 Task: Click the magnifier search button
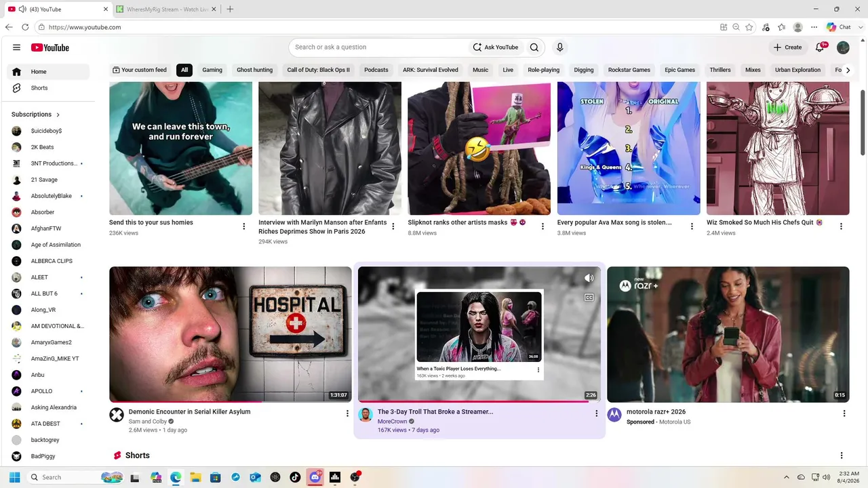point(534,47)
